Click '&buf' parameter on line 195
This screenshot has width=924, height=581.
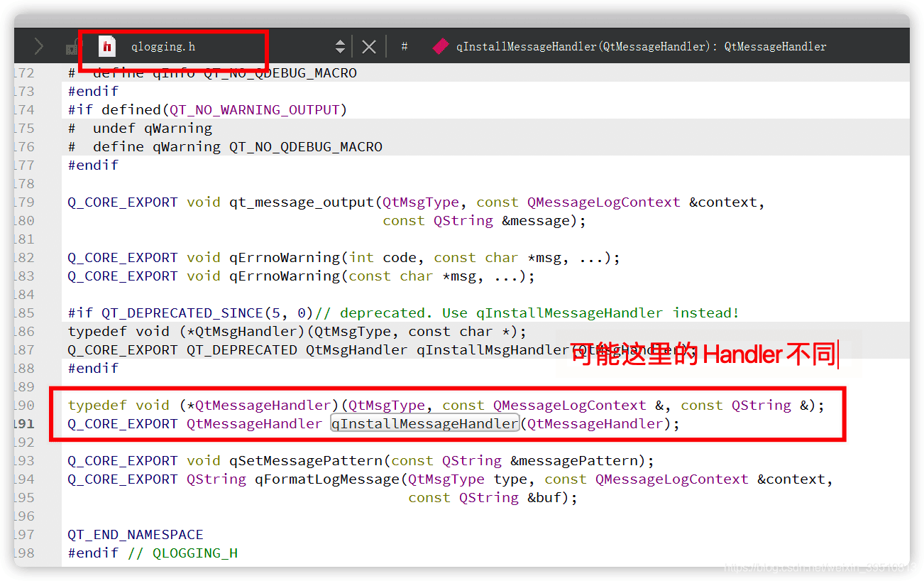[x=544, y=498]
